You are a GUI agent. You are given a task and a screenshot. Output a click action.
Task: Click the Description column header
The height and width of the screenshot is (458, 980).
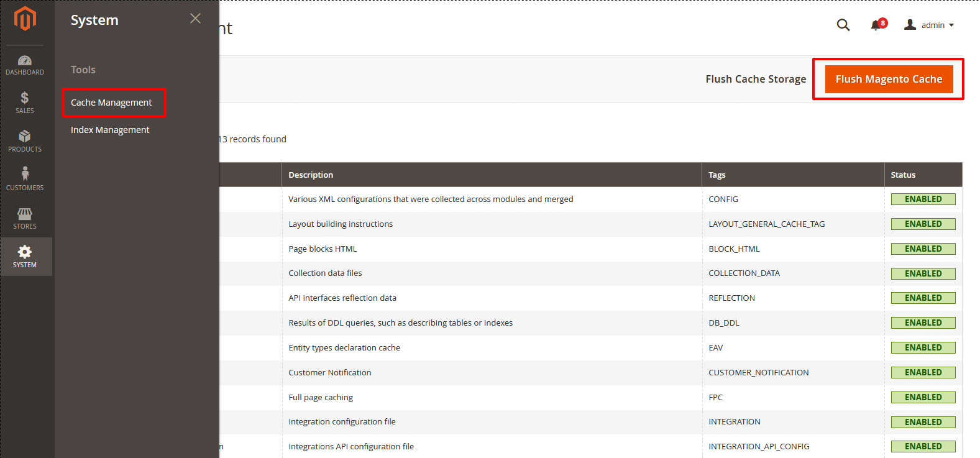(x=311, y=175)
